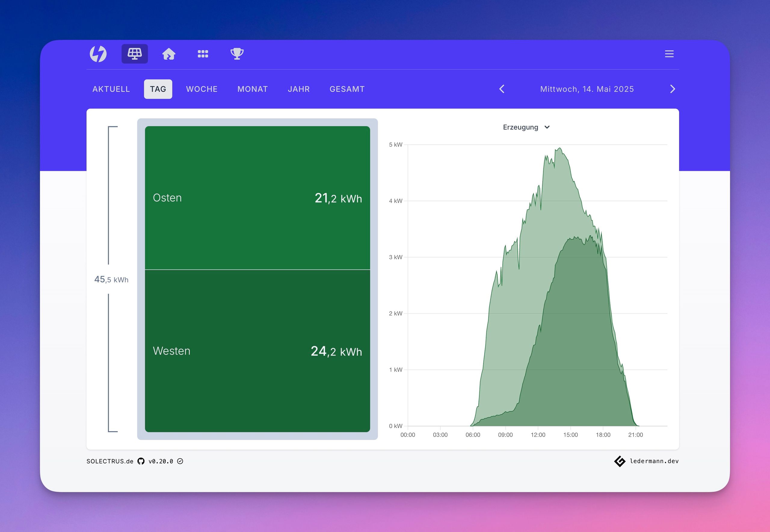Switch to the WOCHE tab
770x532 pixels.
click(202, 89)
